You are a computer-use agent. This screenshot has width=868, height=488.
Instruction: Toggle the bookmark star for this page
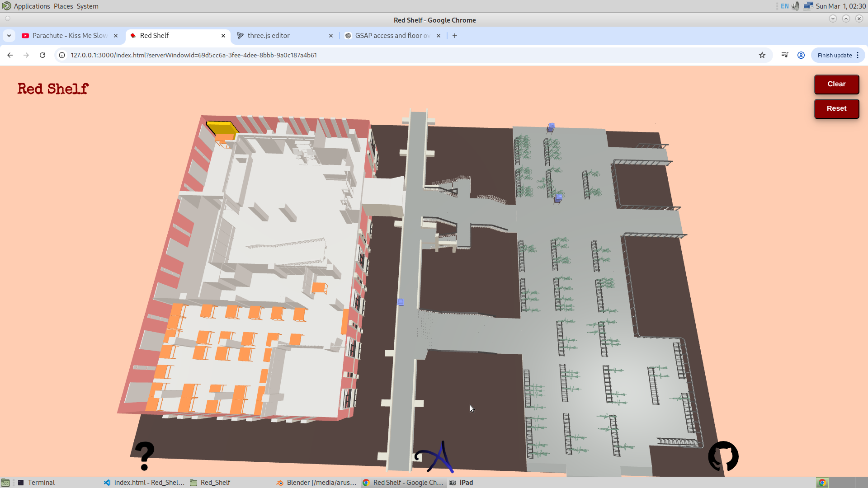tap(763, 55)
